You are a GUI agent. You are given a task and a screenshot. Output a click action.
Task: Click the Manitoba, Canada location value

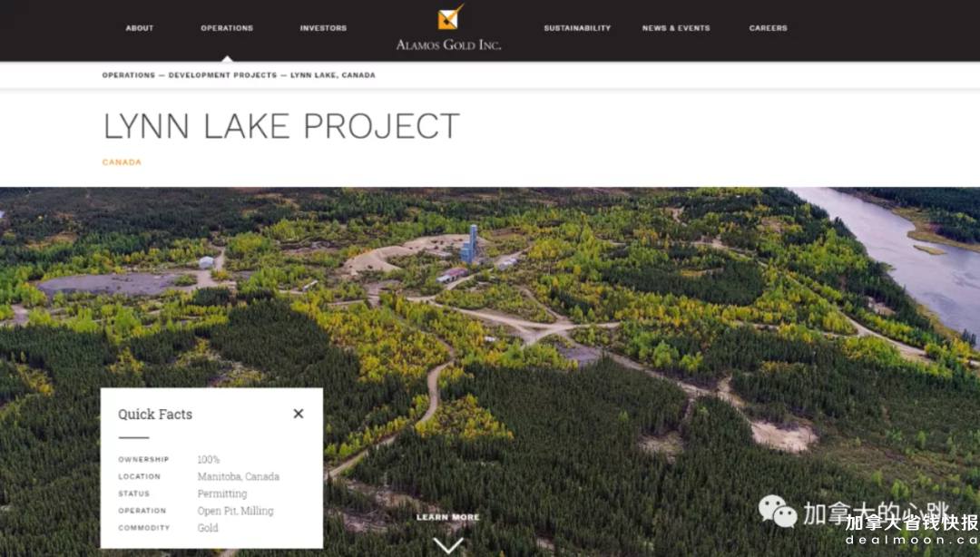coord(239,476)
